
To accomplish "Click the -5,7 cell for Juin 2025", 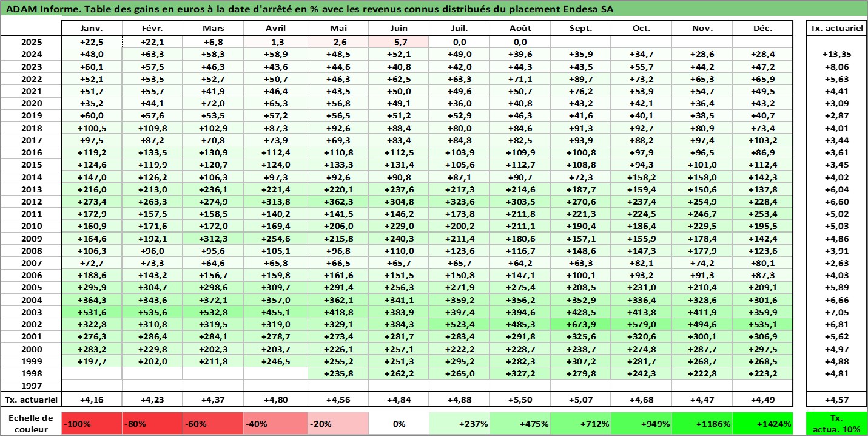I will [399, 42].
